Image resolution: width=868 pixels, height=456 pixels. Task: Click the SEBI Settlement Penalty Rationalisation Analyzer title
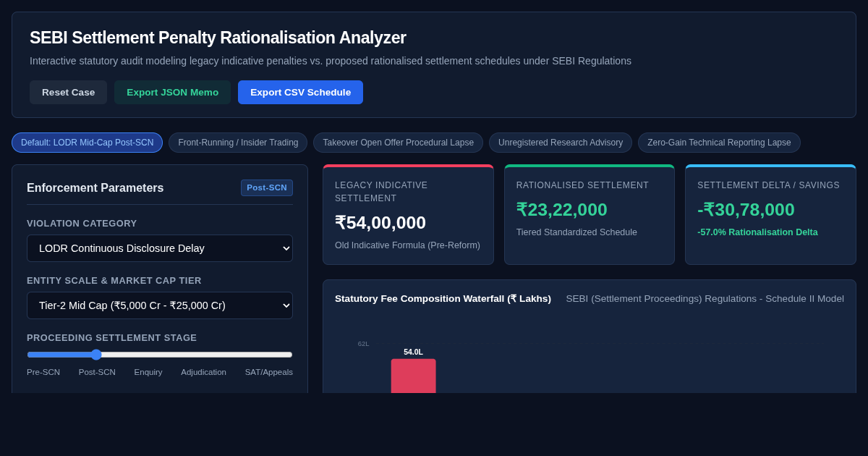click(x=218, y=38)
